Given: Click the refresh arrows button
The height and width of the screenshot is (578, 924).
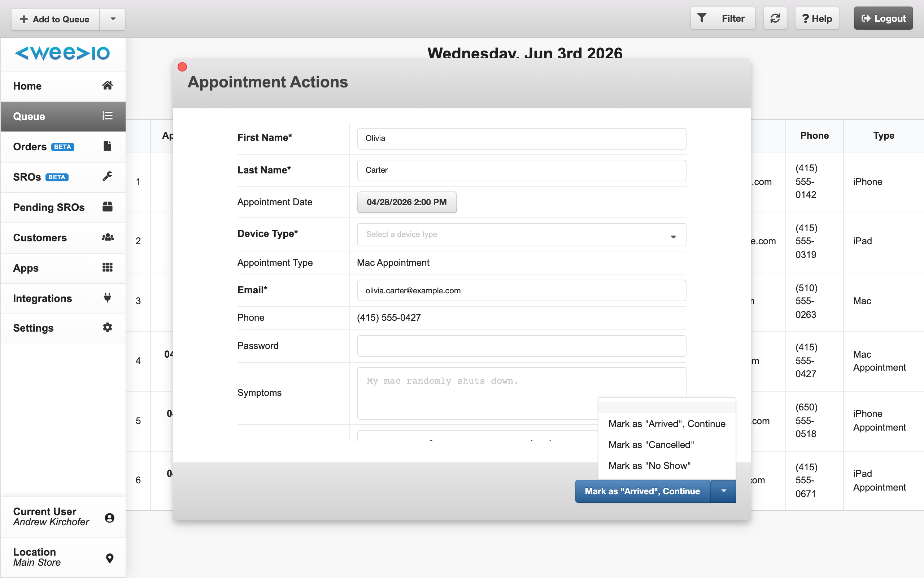Looking at the screenshot, I should (775, 18).
